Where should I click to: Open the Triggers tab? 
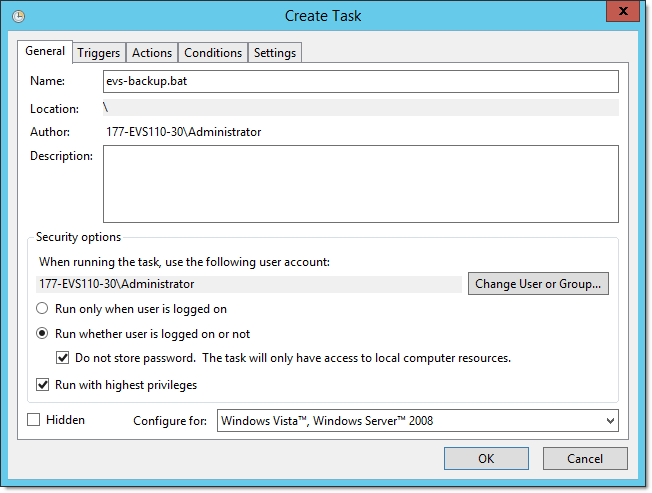[x=99, y=53]
